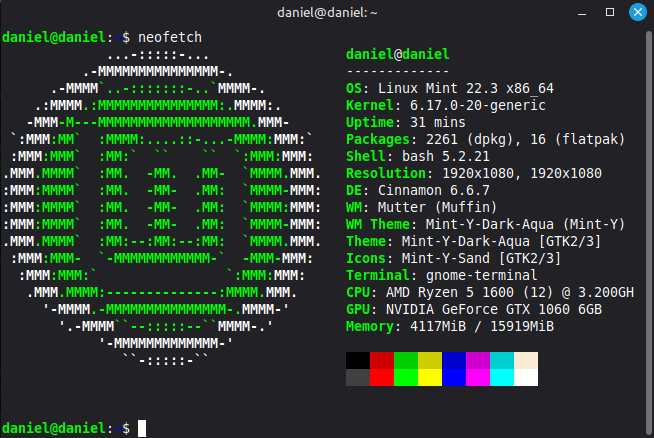Click the dark green color block
The image size is (654, 438).
click(x=406, y=360)
